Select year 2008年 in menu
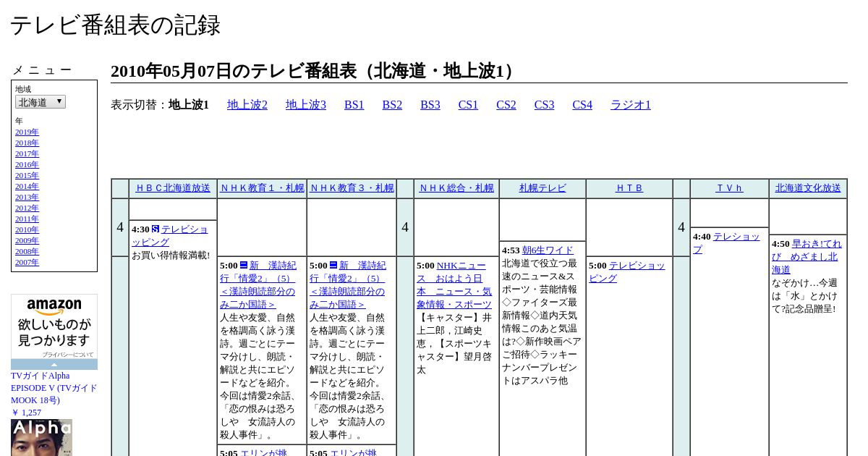The image size is (868, 456). pos(27,252)
